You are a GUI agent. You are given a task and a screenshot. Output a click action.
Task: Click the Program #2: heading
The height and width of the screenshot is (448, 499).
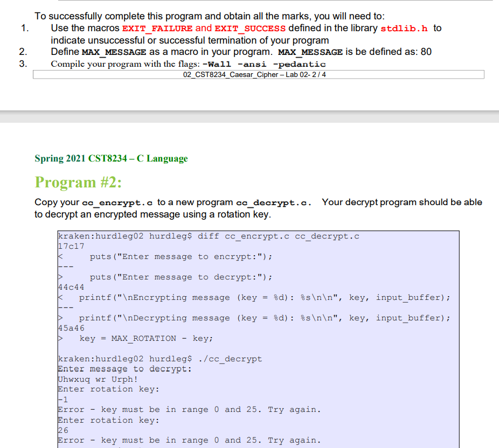tap(78, 182)
